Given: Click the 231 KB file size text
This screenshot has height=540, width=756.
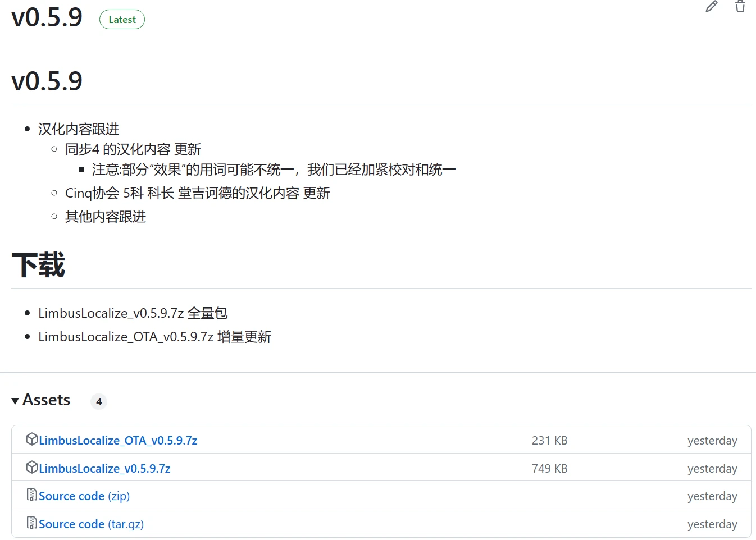Looking at the screenshot, I should coord(550,441).
